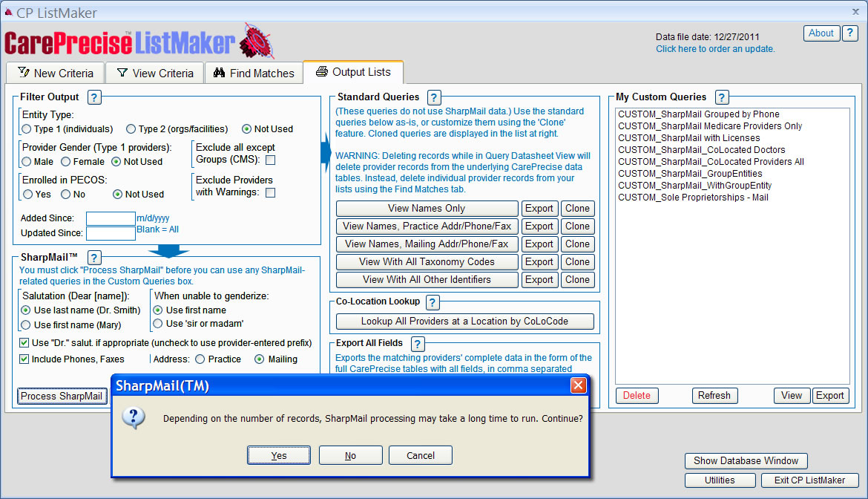Uncheck Include Phones, Faxes option

[x=24, y=359]
